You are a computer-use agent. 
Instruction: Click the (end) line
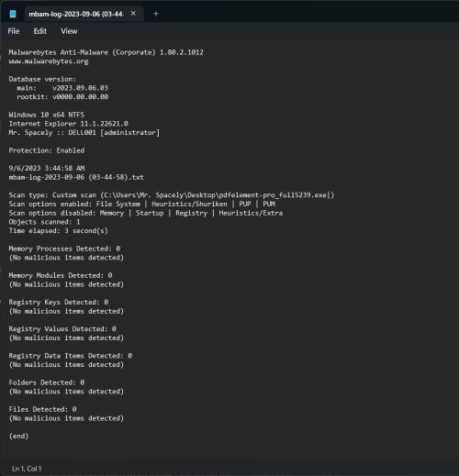(18, 437)
